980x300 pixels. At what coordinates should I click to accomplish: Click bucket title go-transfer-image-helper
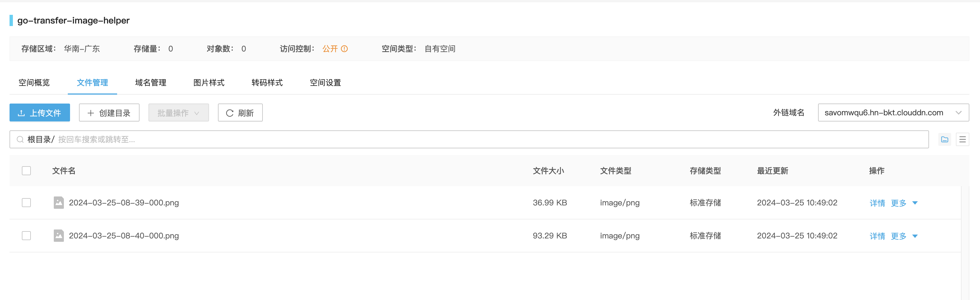coord(73,20)
